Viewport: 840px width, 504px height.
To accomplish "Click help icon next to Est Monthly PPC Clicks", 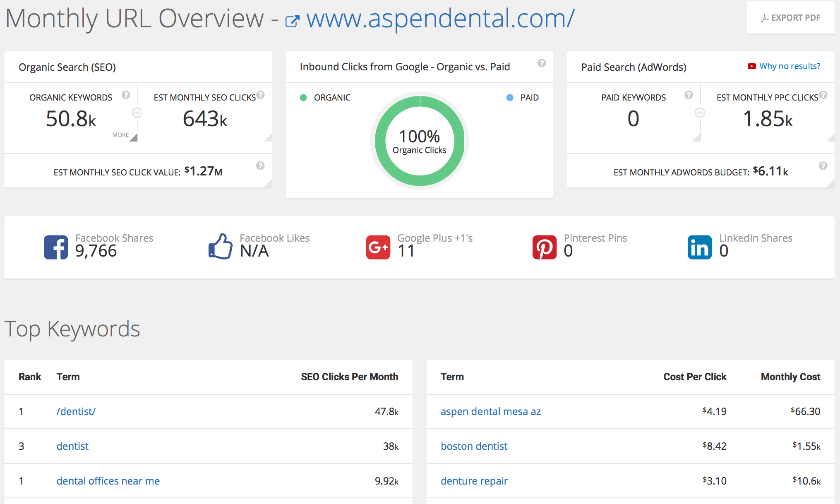I will click(823, 95).
